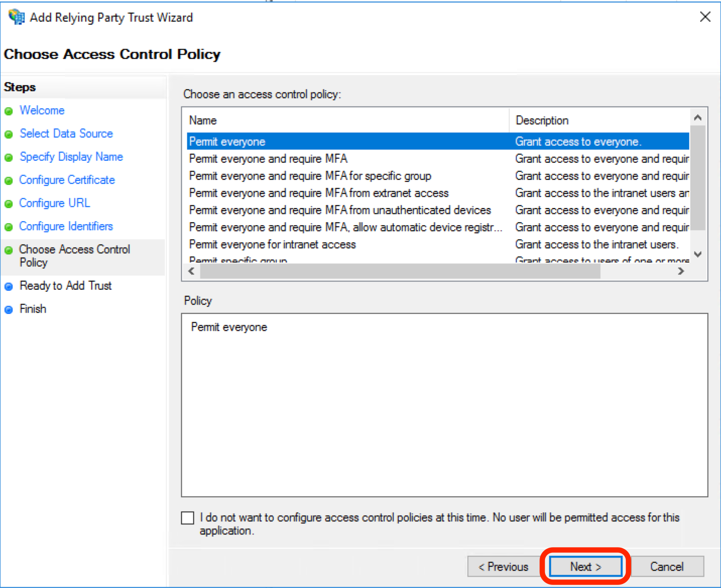Click the up arrow on vertical scrollbar

(x=698, y=116)
